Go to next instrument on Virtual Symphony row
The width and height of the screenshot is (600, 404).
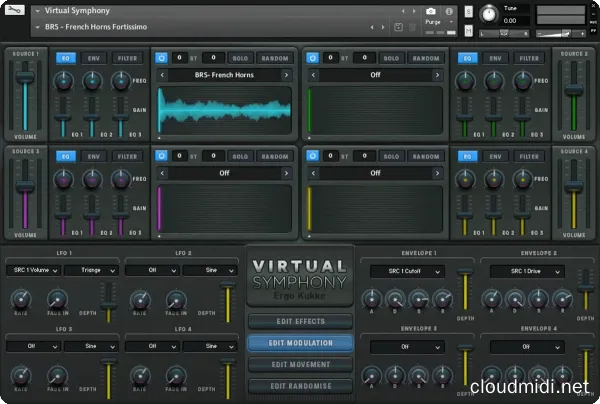[x=414, y=11]
